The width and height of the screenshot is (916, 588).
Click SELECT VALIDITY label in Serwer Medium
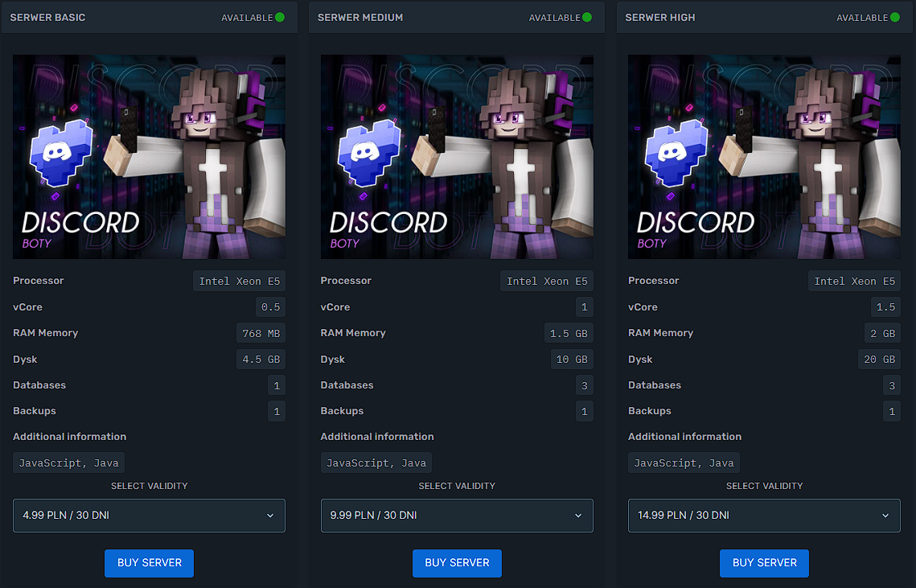(457, 486)
